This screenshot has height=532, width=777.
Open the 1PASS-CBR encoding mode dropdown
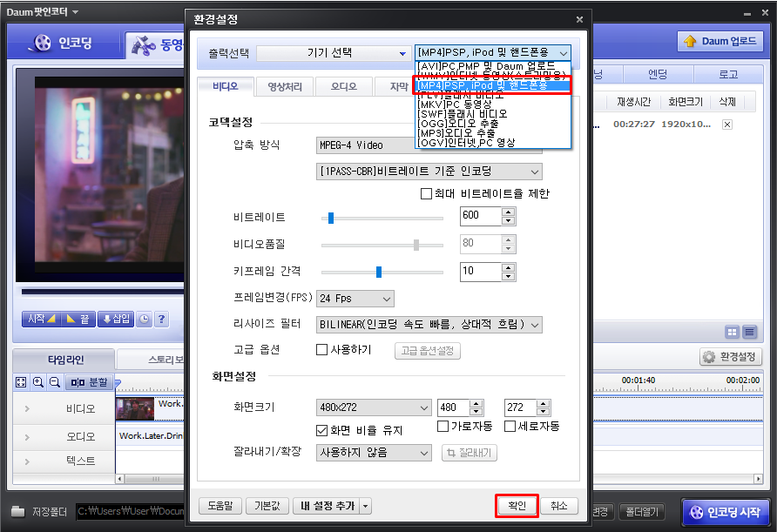429,172
